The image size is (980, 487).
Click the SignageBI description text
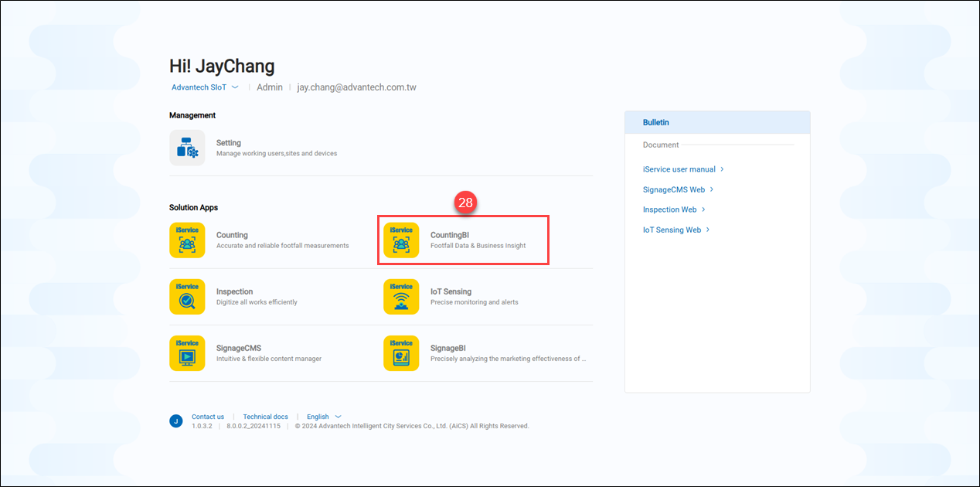(508, 359)
